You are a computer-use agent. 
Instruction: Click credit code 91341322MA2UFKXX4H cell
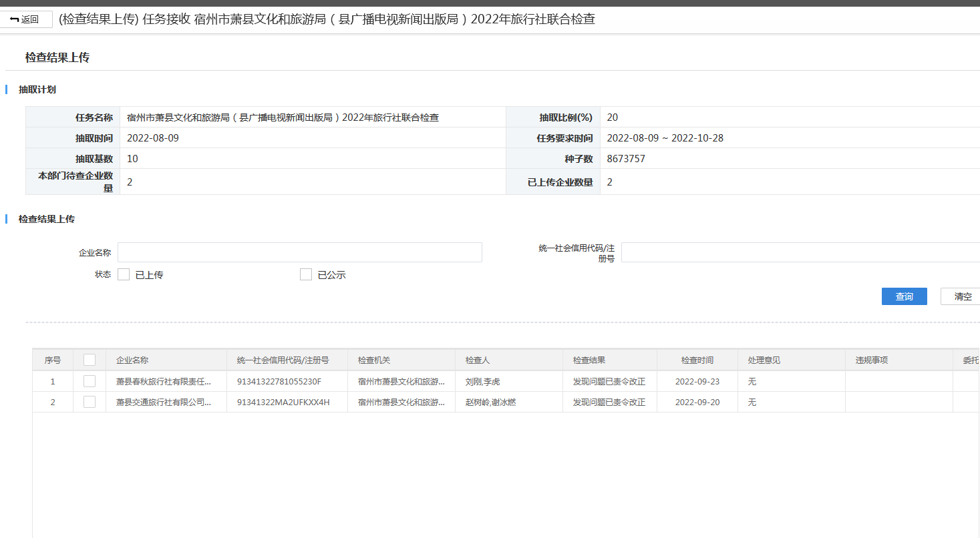tap(283, 402)
